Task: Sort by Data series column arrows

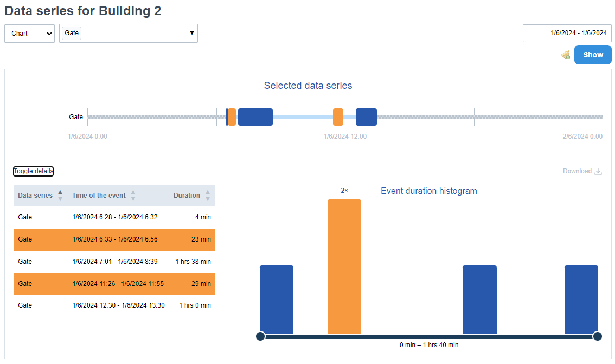Action: point(60,196)
